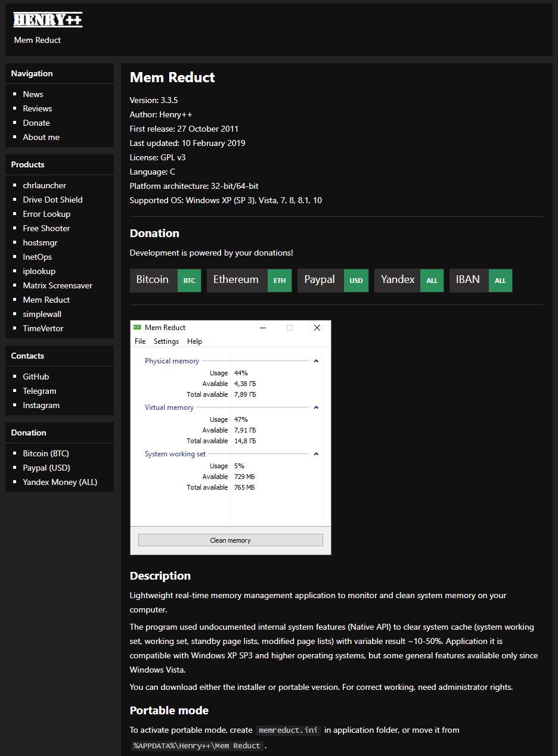Viewport: 558px width, 756px height.
Task: Open the Yandex Money (ALL) sidebar link
Action: click(60, 482)
